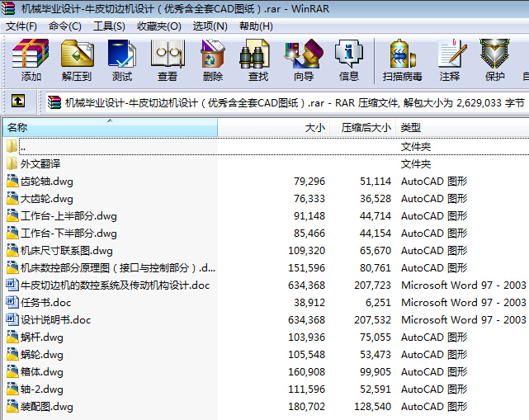Click the up-one-level arrow button
Image resolution: width=529 pixels, height=420 pixels.
[18, 101]
